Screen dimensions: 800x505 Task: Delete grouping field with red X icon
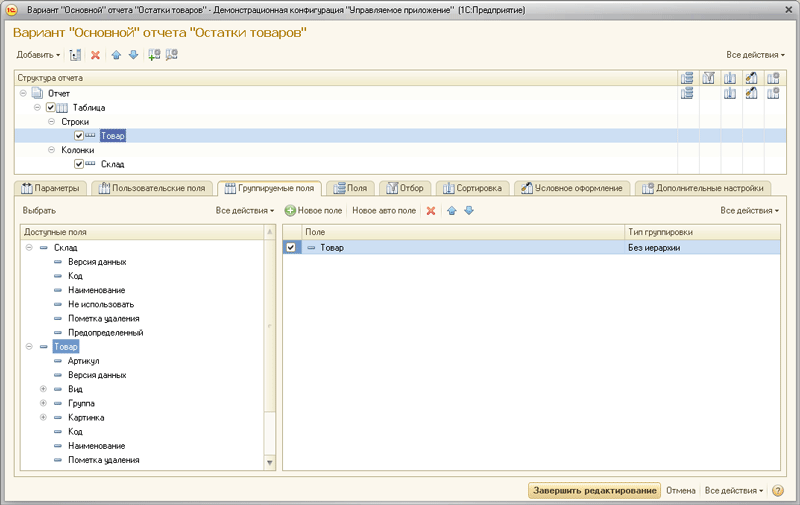tap(431, 211)
